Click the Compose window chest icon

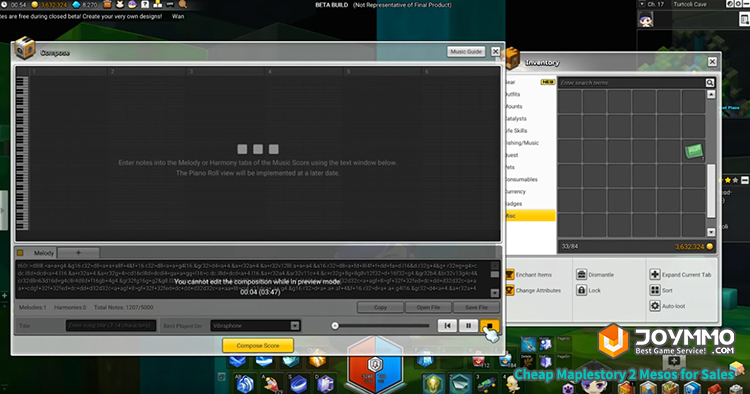[x=24, y=48]
